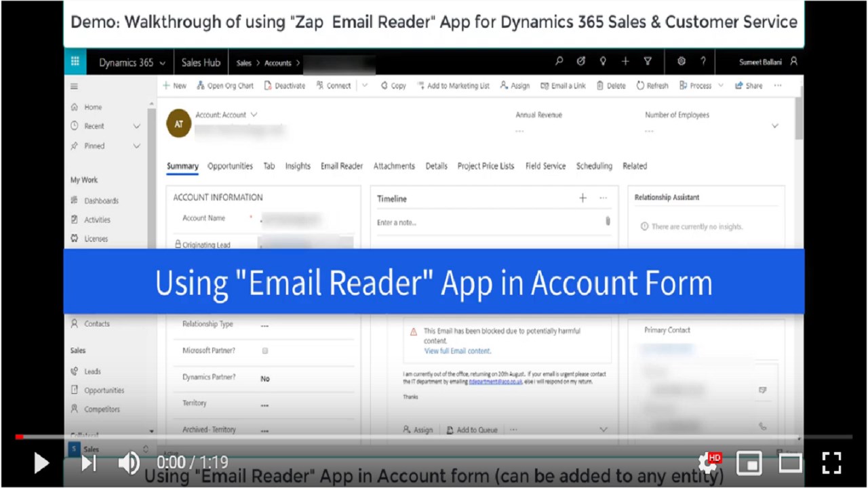The height and width of the screenshot is (488, 868).
Task: Click Add to Marketing List
Action: tap(453, 86)
